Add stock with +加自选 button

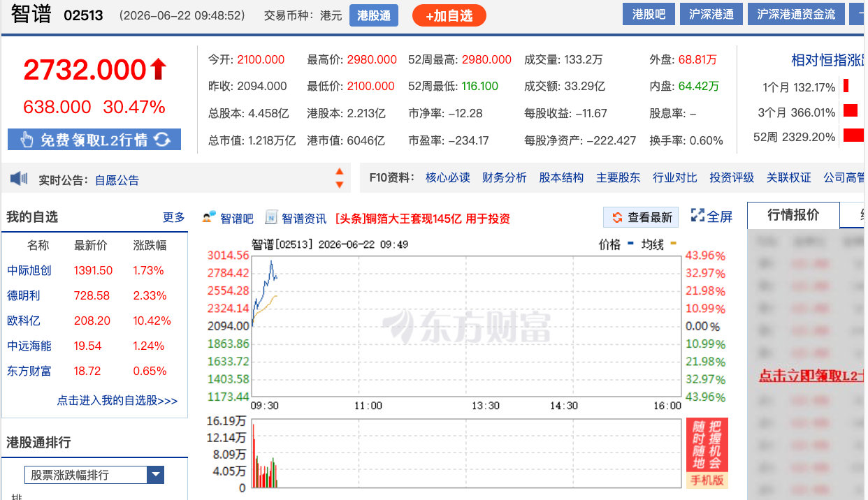tap(449, 15)
